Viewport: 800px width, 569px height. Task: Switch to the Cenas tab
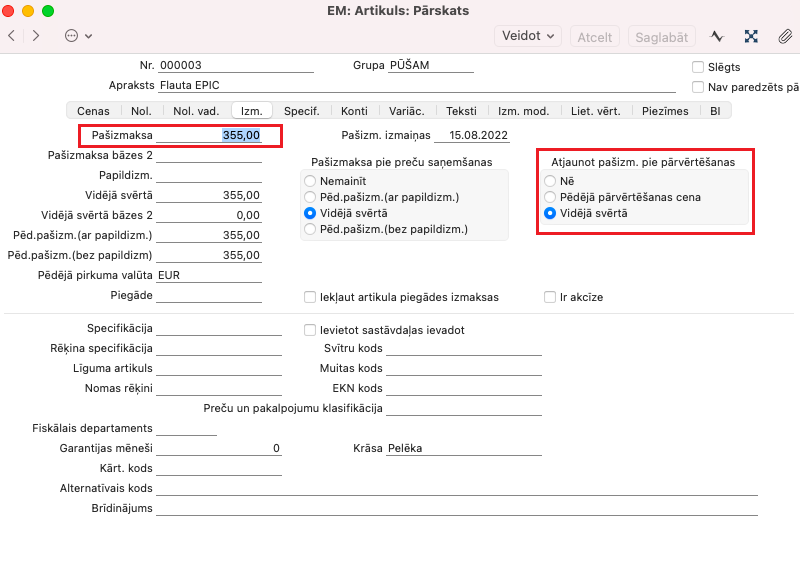(93, 111)
